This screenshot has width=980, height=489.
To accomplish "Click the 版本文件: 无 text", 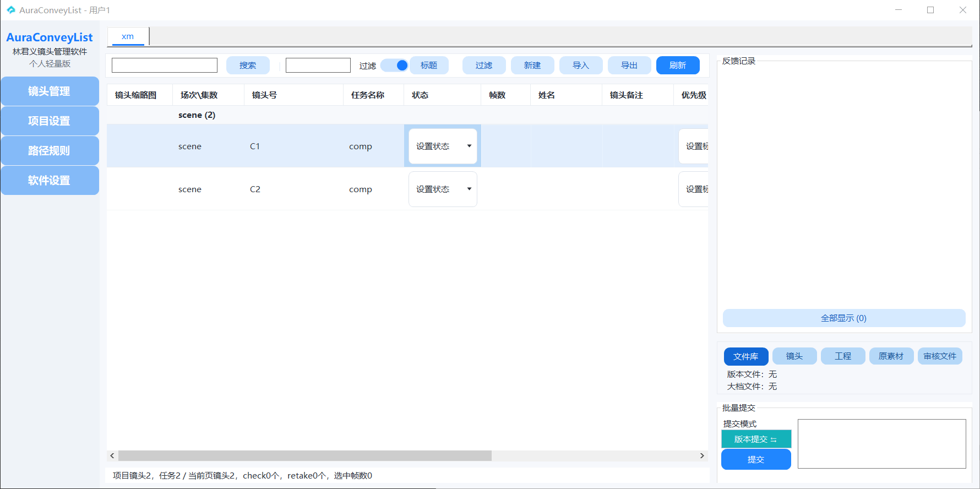I will [x=752, y=374].
